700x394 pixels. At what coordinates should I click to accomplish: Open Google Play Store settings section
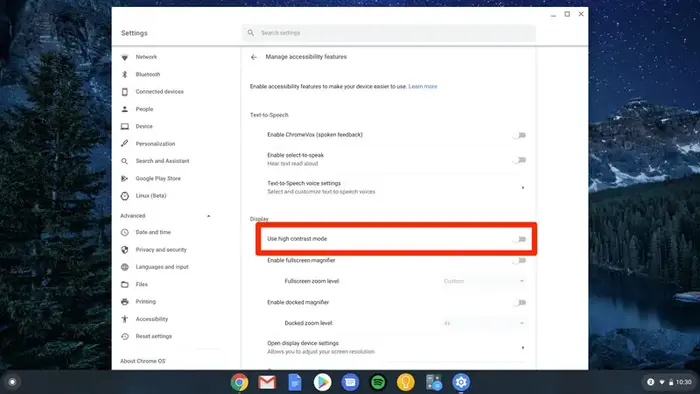click(x=158, y=178)
